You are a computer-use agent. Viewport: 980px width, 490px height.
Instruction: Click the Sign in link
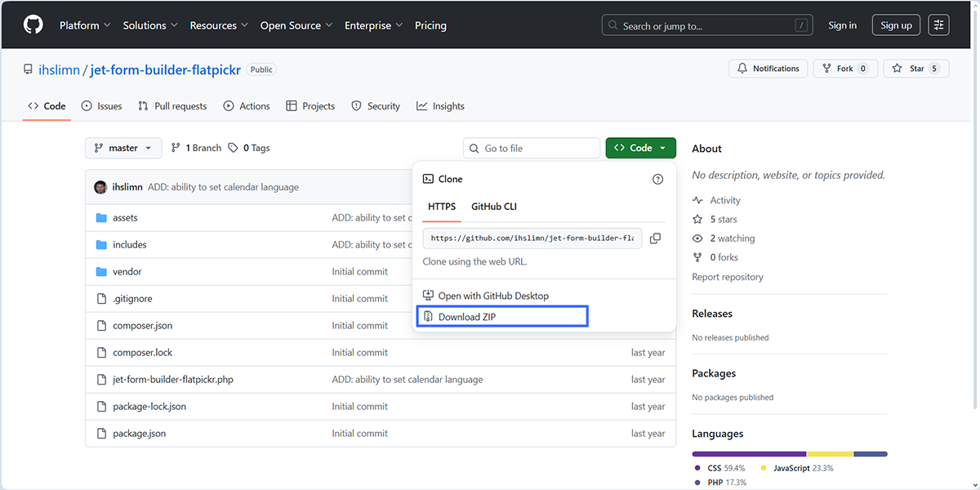click(x=842, y=25)
